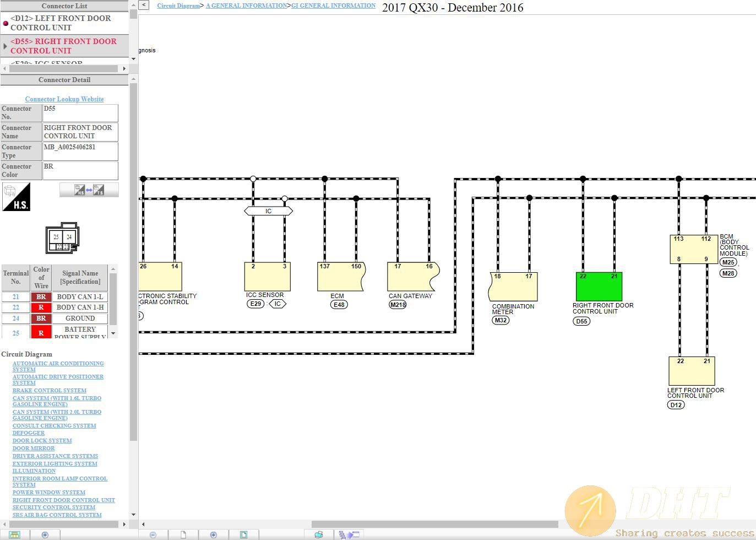Open CAN System with 2.0L Turbo link
Viewport: 756px width, 540px height.
coord(57,415)
